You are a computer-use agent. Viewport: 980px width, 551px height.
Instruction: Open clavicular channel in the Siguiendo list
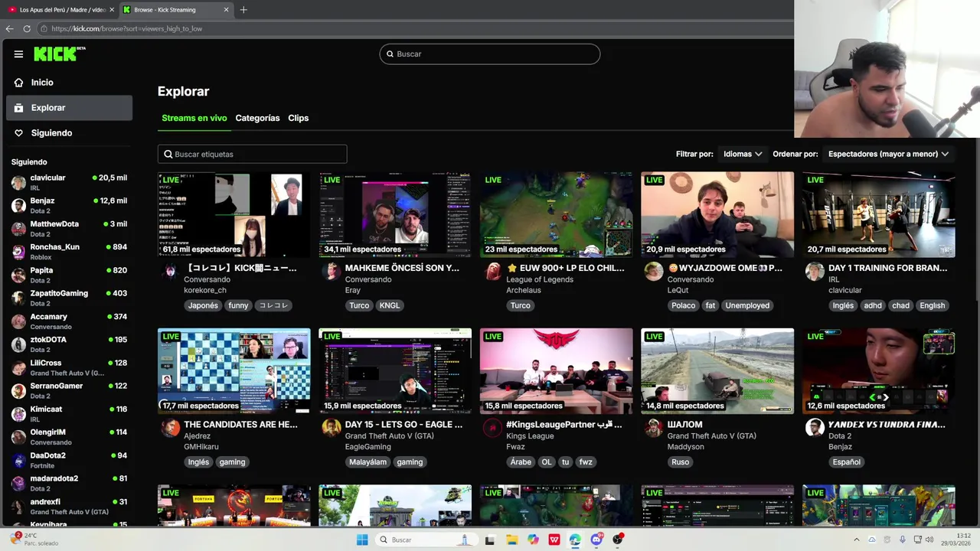pos(69,182)
